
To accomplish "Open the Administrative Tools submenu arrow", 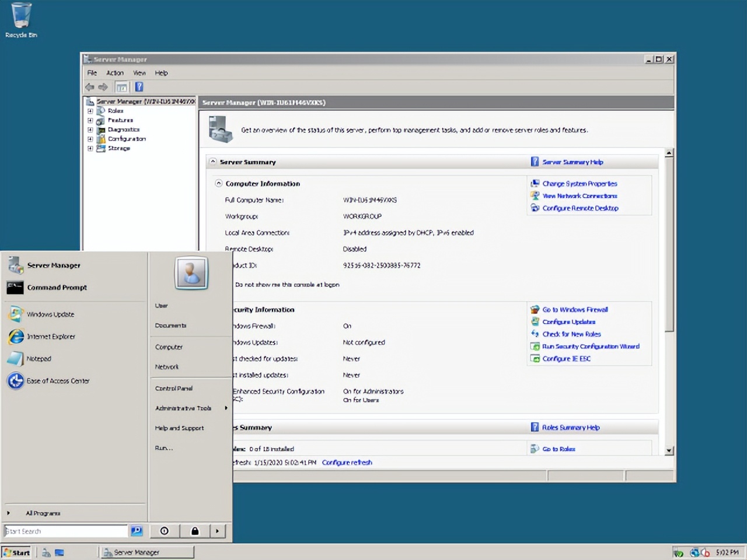I will pos(226,408).
